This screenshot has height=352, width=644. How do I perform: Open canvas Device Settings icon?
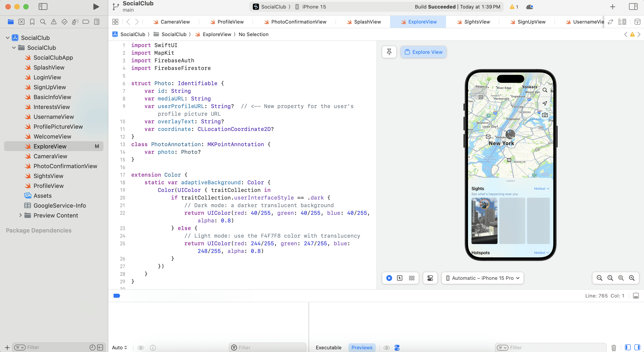(x=430, y=278)
